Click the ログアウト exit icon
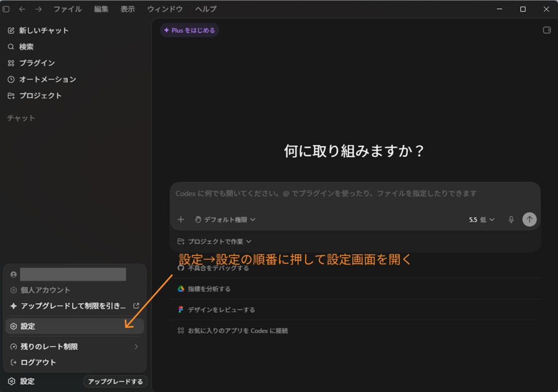 [14, 362]
